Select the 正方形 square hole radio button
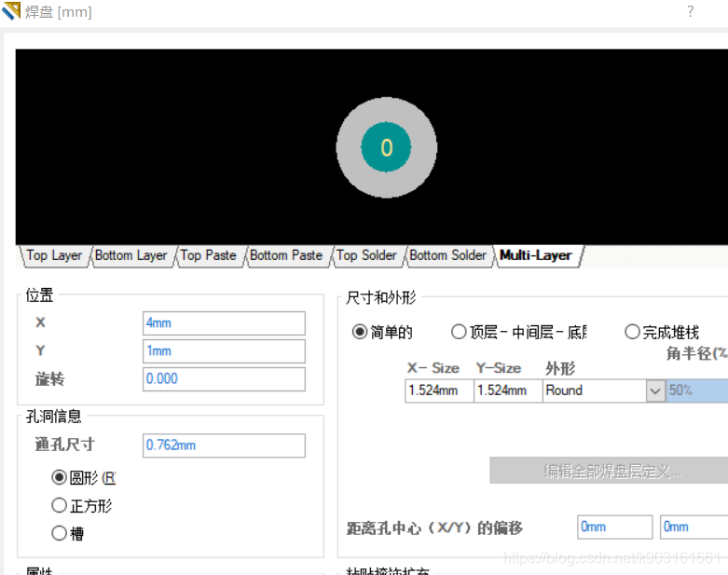Screen dimensions: 728x575 coord(59,505)
